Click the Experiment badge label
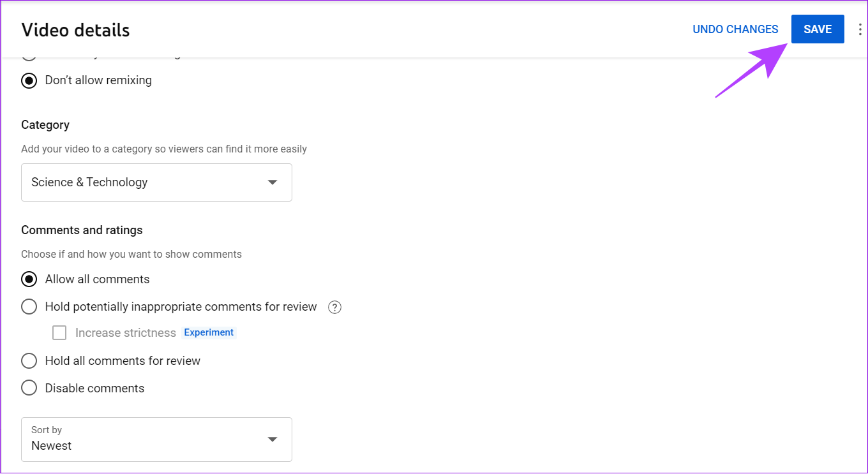Screen dimensions: 868x474 pyautogui.click(x=209, y=332)
